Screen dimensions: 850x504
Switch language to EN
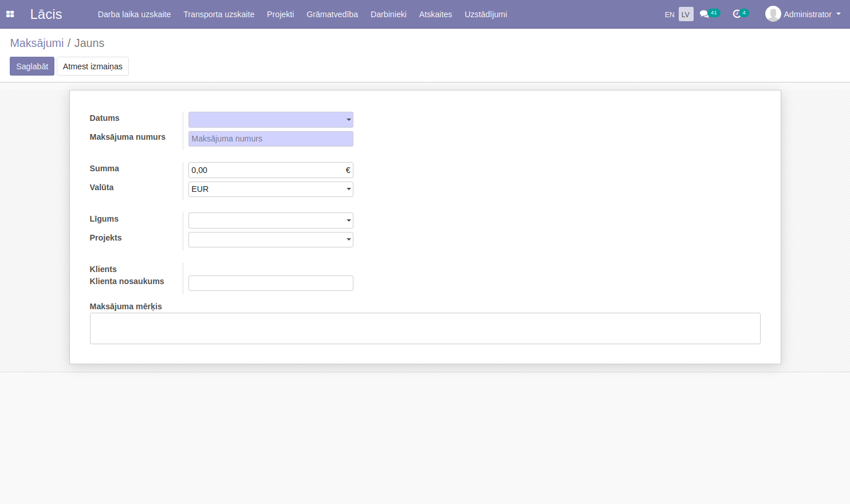pyautogui.click(x=669, y=14)
